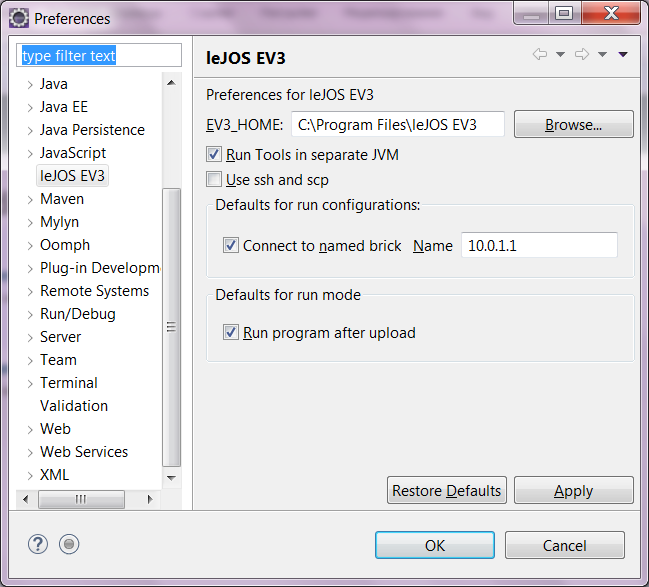Expand the XML node
The width and height of the screenshot is (649, 587).
30,475
